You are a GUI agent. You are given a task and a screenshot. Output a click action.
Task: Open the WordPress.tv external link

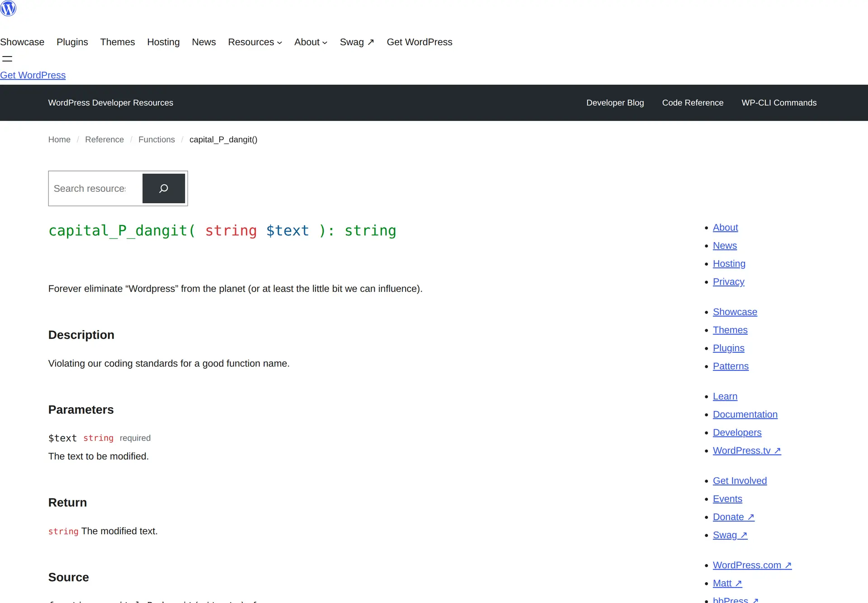[747, 451]
